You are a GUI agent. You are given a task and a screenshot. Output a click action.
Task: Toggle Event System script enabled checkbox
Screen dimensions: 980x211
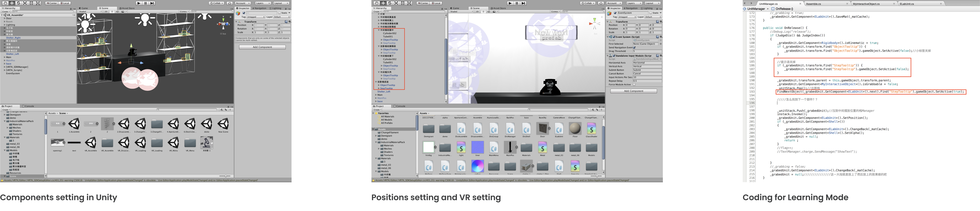click(x=614, y=37)
